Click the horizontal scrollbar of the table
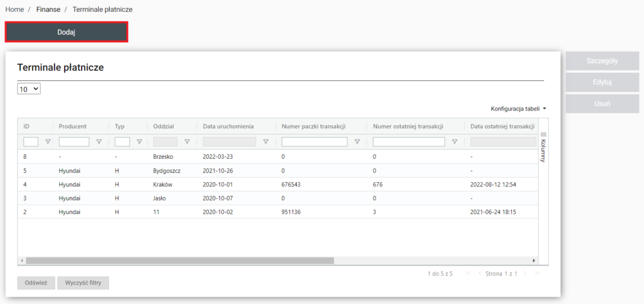The width and height of the screenshot is (644, 304). (179, 260)
